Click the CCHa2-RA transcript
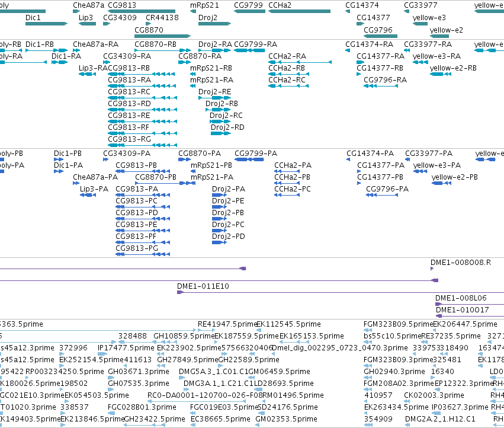Image resolution: width=504 pixels, height=428 pixels. (300, 62)
